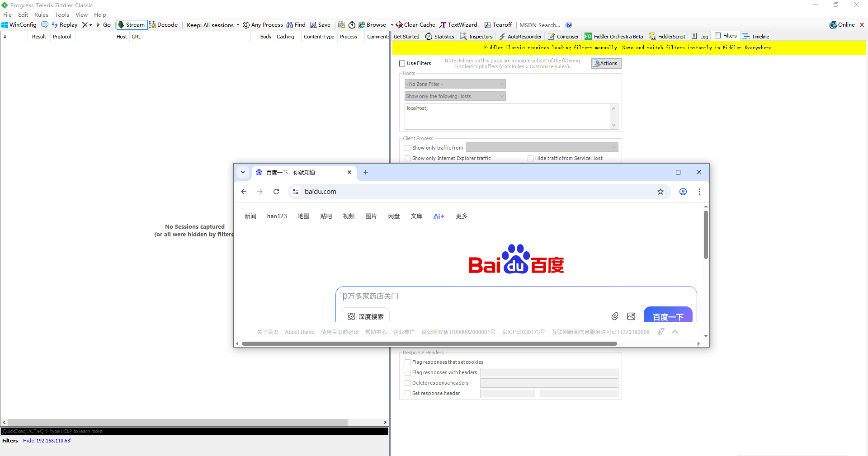
Task: Expand the Keep All sessions dropdown
Action: (237, 25)
